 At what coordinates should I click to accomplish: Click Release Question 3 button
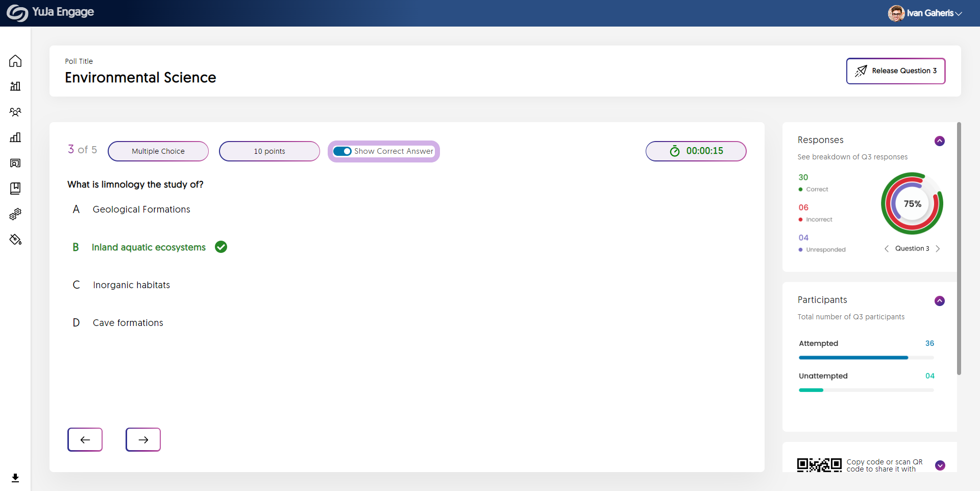[896, 71]
